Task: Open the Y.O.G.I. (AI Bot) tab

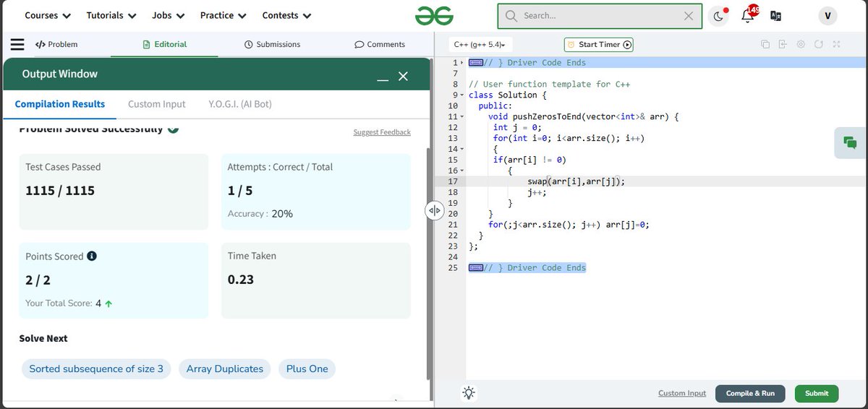Action: [x=240, y=104]
